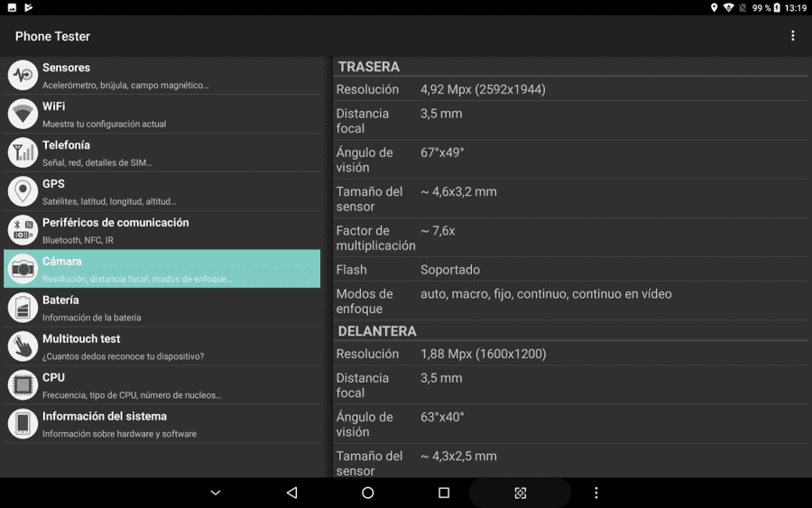Go back with the Android back button
The image size is (812, 508).
tap(292, 493)
